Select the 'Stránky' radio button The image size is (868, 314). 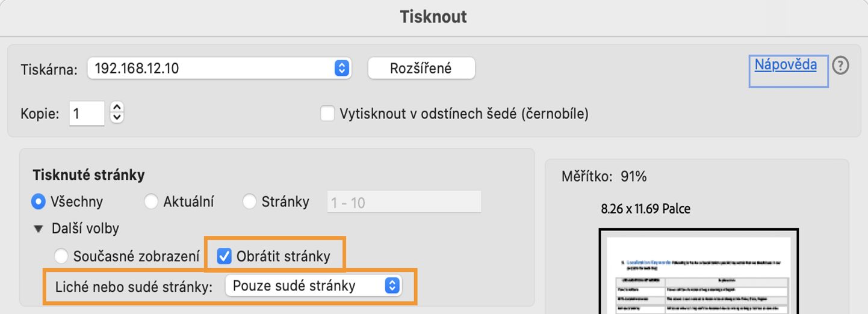250,202
